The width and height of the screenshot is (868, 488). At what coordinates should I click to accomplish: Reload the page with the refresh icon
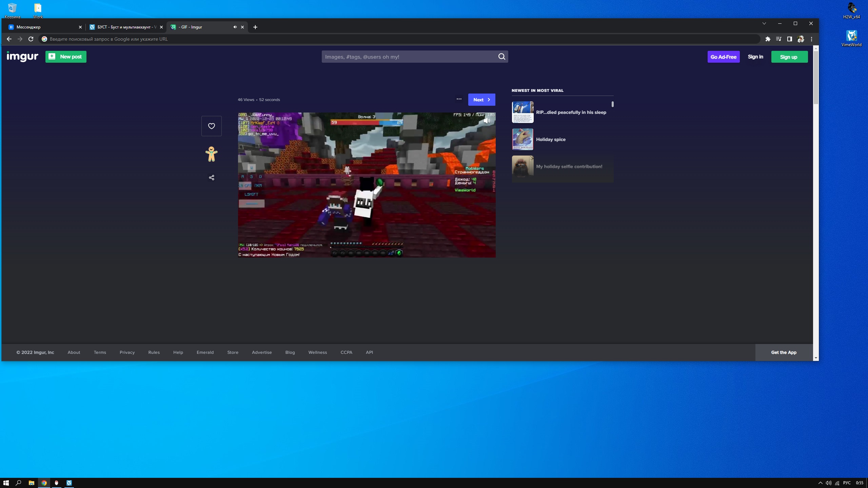click(x=31, y=39)
